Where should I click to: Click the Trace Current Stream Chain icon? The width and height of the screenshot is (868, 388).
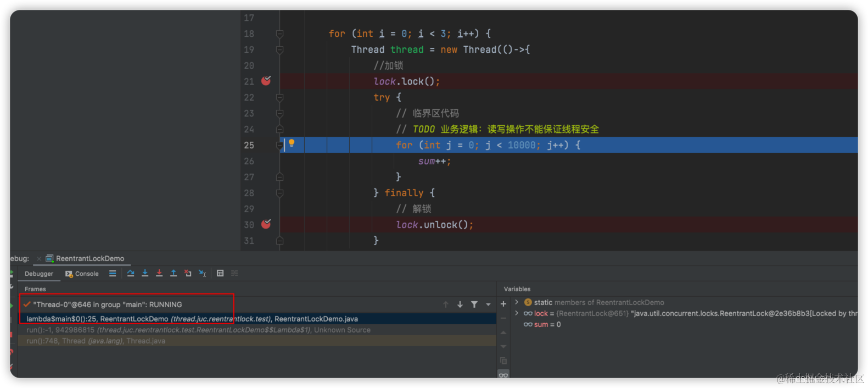pyautogui.click(x=234, y=273)
